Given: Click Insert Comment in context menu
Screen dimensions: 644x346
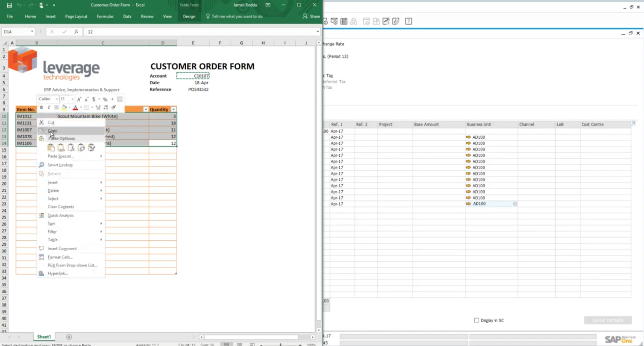Looking at the screenshot, I should pos(71,248).
